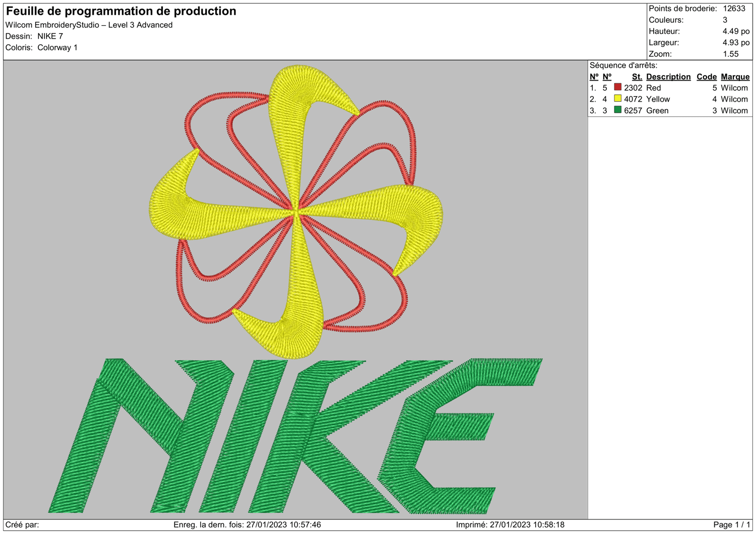
Task: Click the 'Marque' column header
Action: [735, 77]
